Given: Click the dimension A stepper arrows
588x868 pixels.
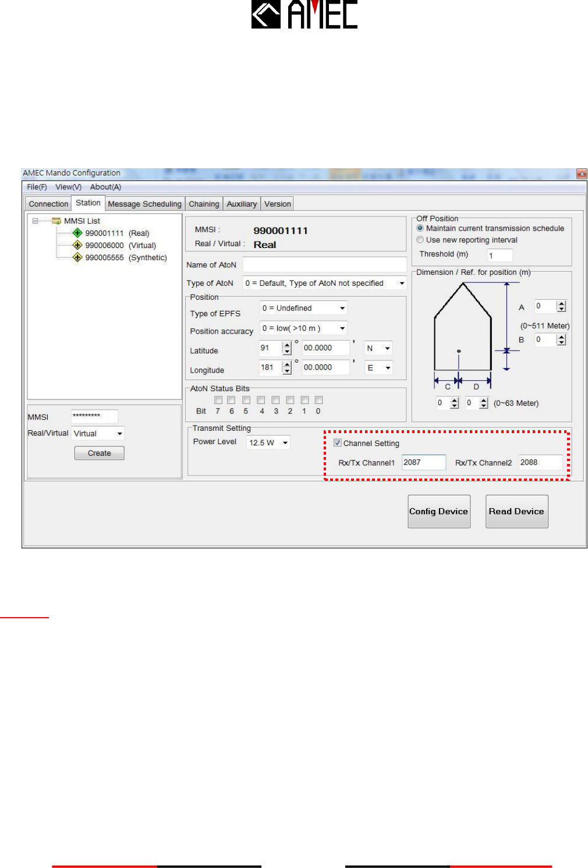Looking at the screenshot, I should (x=561, y=306).
